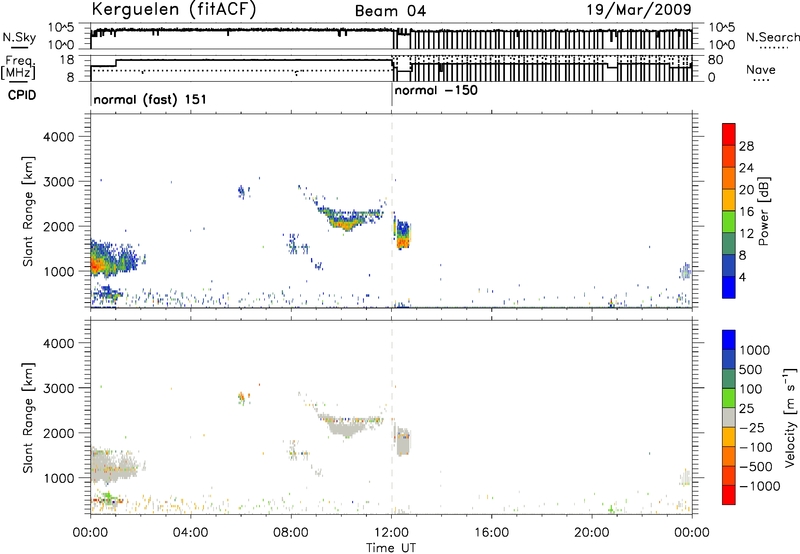Image resolution: width=800 pixels, height=554 pixels.
Task: Click the 'Freq. [MHz]' axis label
Action: (18, 68)
